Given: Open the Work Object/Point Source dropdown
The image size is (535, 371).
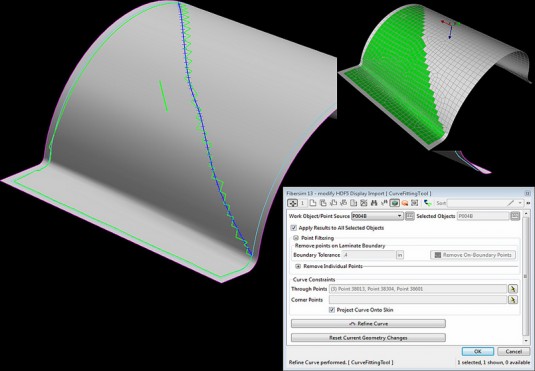Looking at the screenshot, I should (377, 216).
